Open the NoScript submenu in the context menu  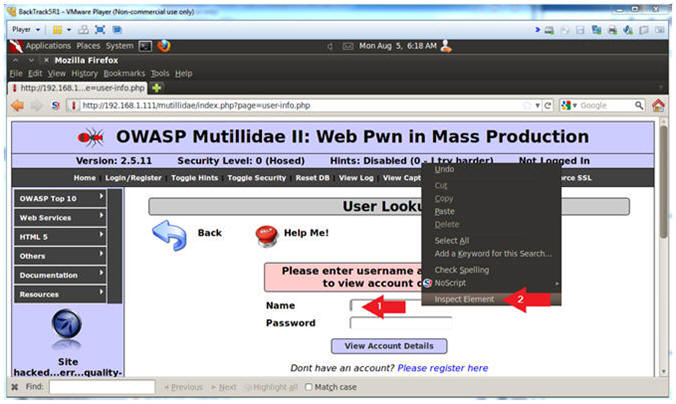click(491, 283)
